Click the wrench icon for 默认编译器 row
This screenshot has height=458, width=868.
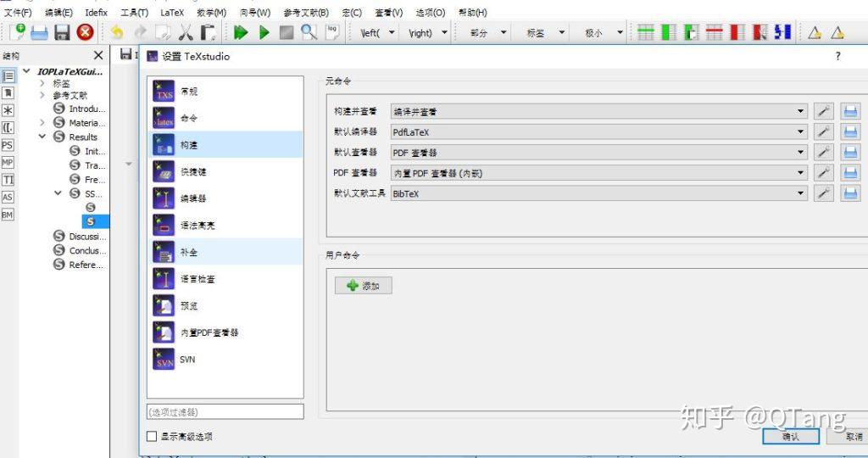coord(824,132)
